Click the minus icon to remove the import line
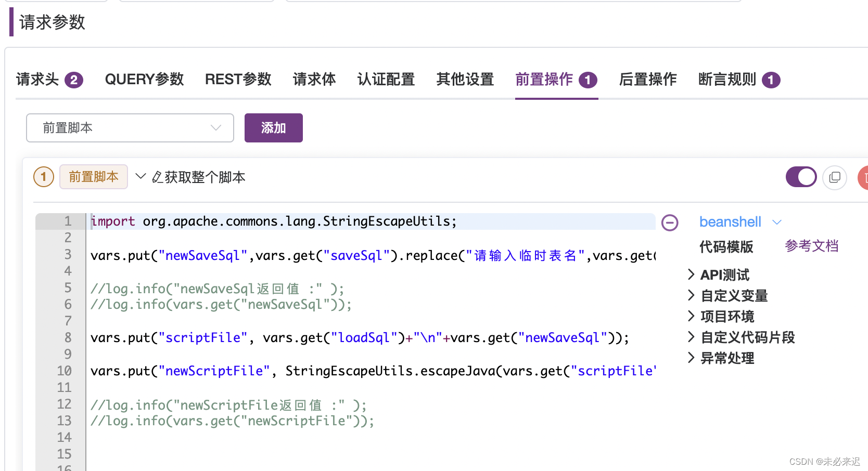868x471 pixels. [670, 223]
